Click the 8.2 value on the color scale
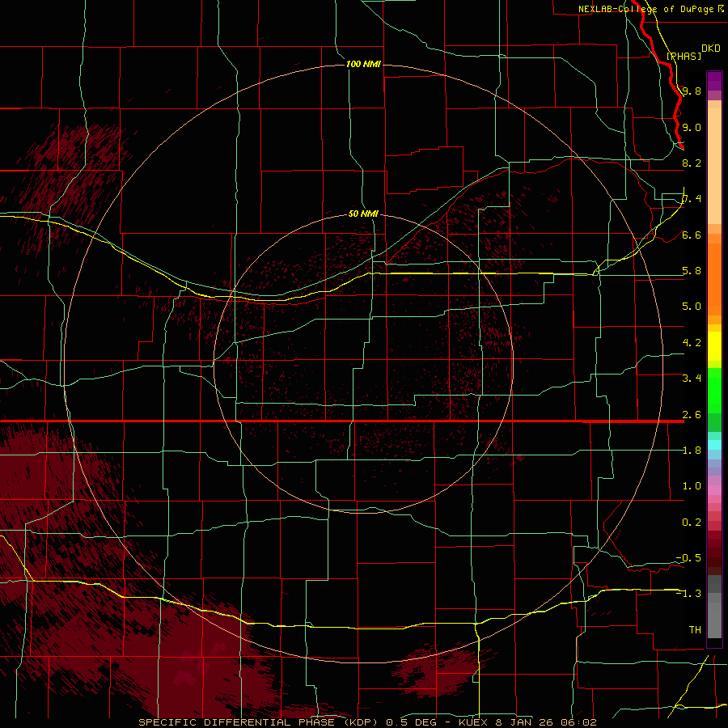This screenshot has width=728, height=728. click(692, 163)
